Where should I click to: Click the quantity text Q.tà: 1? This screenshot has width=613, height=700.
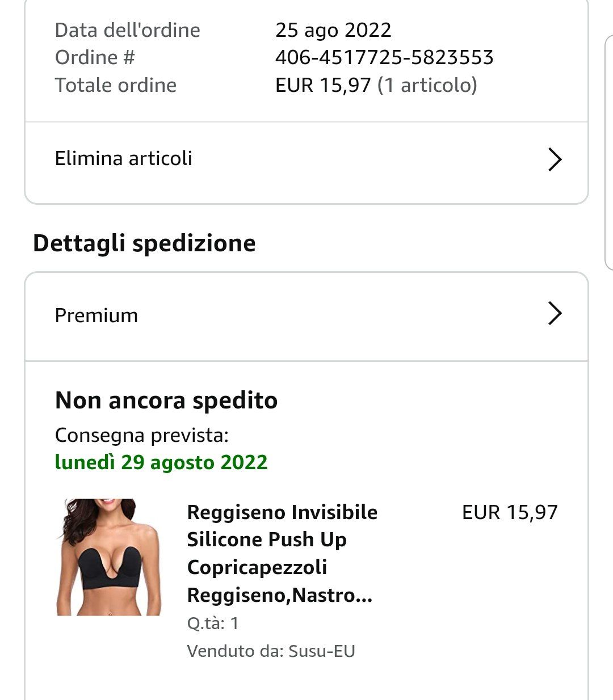[213, 623]
